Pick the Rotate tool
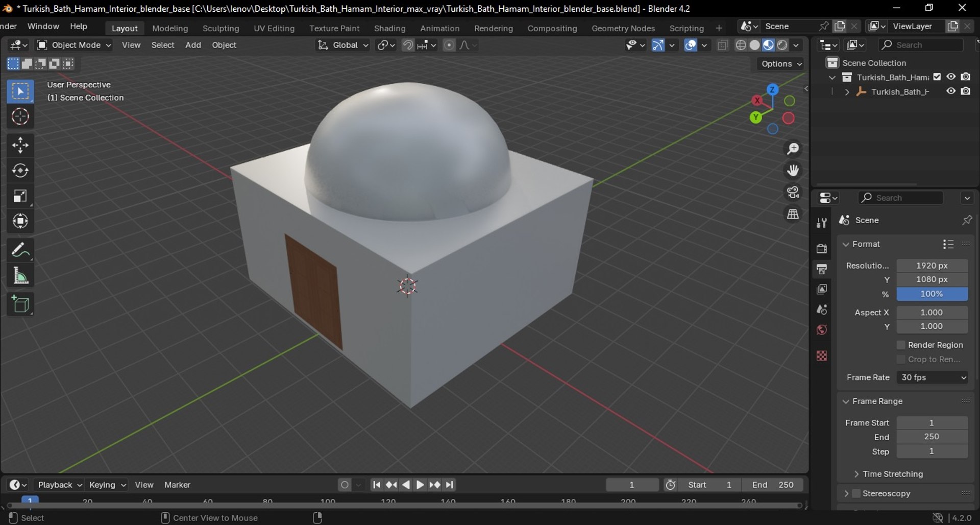The width and height of the screenshot is (980, 525). tap(20, 171)
